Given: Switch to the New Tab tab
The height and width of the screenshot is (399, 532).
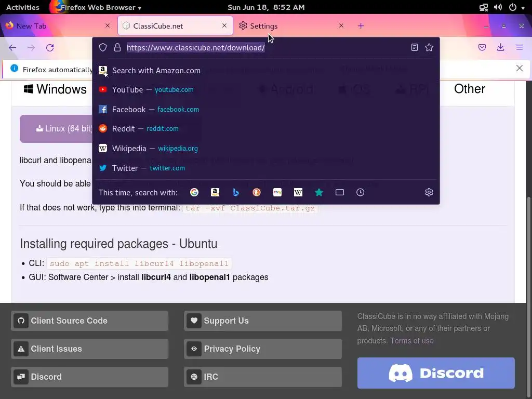Looking at the screenshot, I should [58, 26].
